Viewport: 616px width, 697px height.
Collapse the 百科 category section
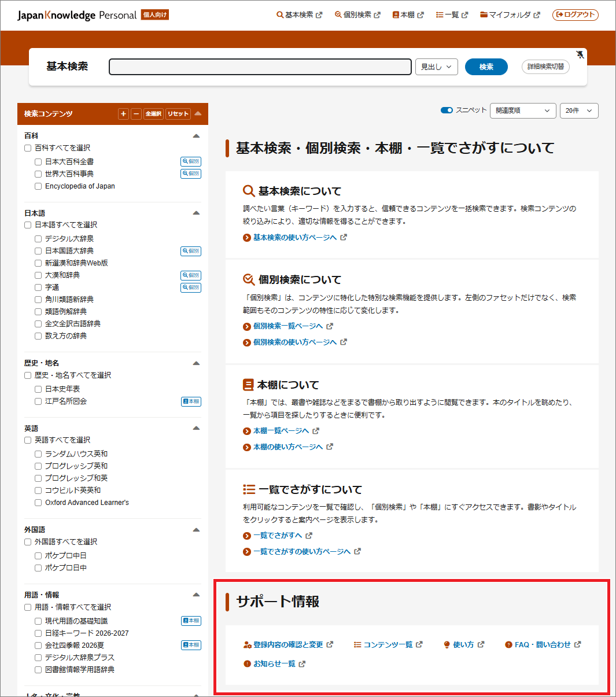[196, 136]
